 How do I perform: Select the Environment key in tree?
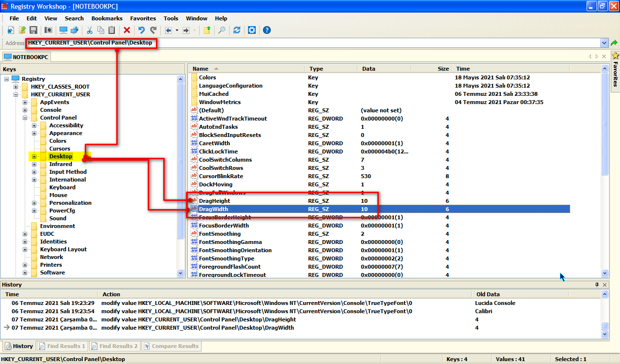pyautogui.click(x=57, y=226)
